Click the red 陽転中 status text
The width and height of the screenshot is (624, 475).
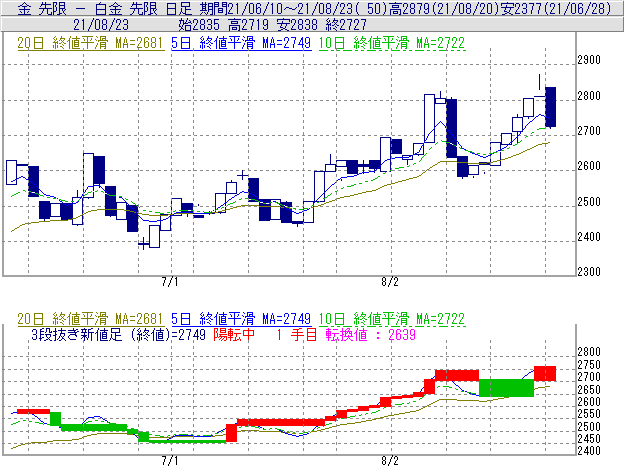click(x=234, y=335)
